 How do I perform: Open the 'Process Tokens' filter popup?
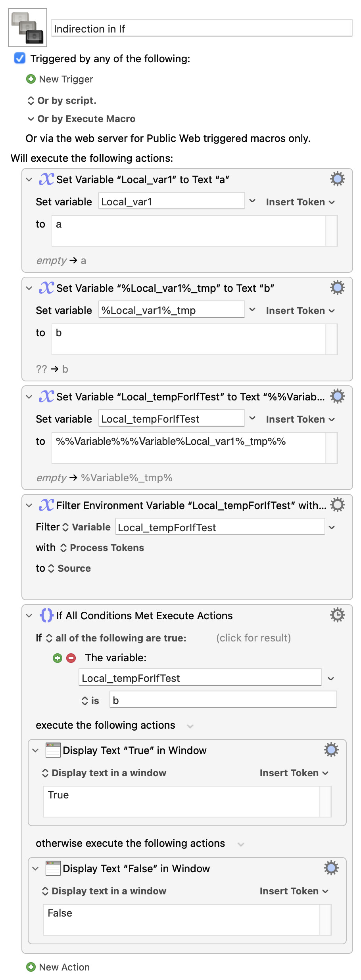102,548
